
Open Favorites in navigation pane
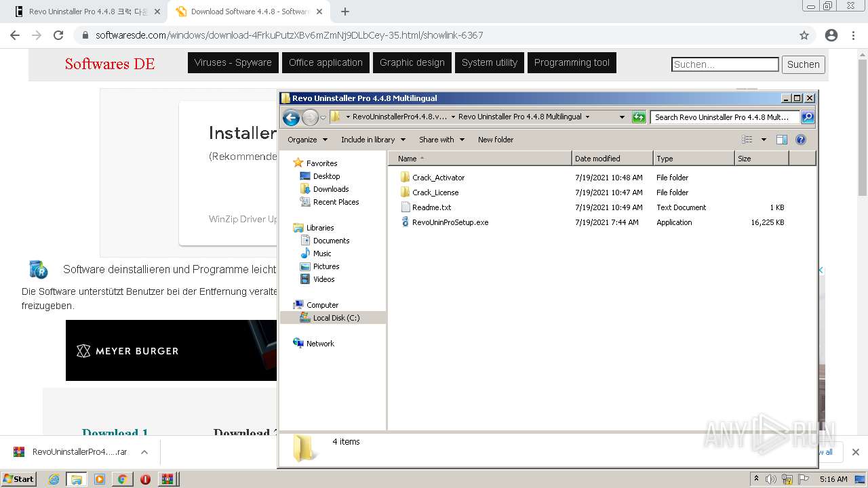[x=321, y=163]
